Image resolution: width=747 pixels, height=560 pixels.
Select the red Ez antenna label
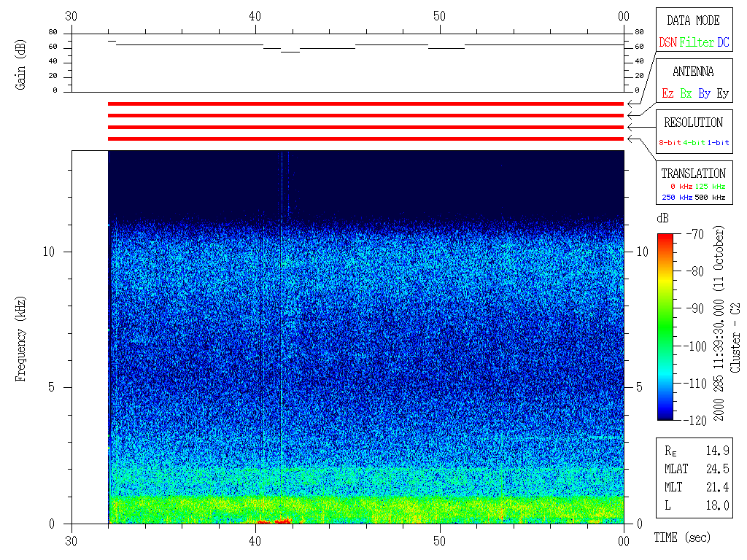click(667, 94)
